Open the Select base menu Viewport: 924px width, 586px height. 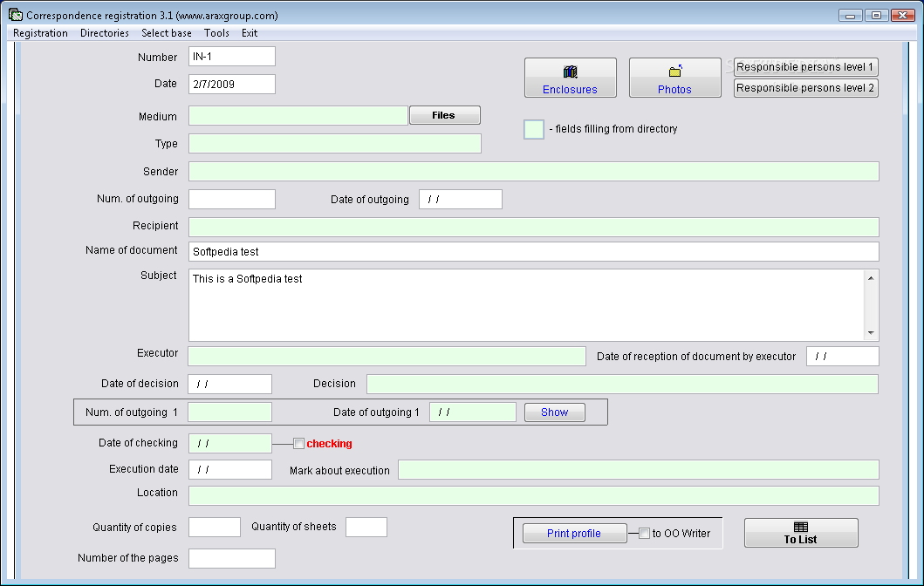point(166,33)
